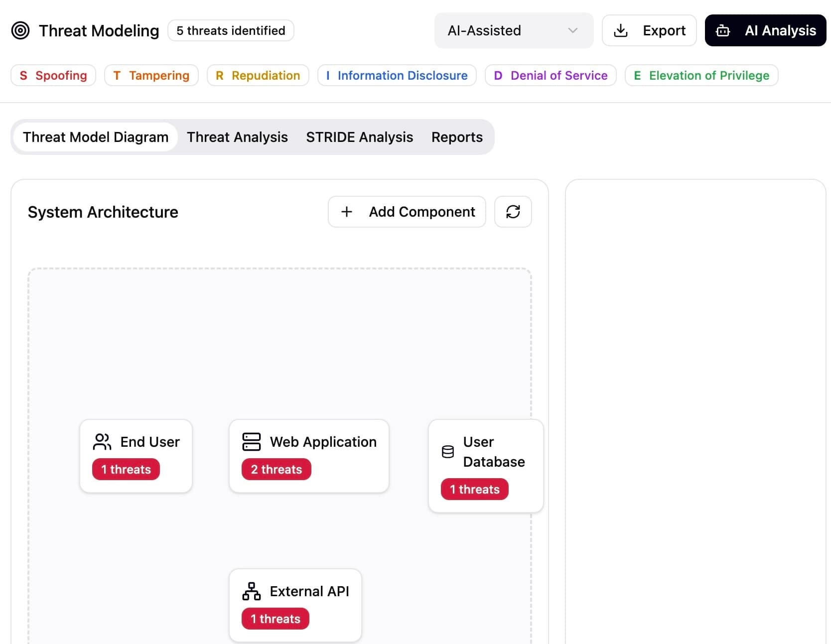The height and width of the screenshot is (644, 831).
Task: Click the refresh icon beside Add Component
Action: click(x=513, y=211)
